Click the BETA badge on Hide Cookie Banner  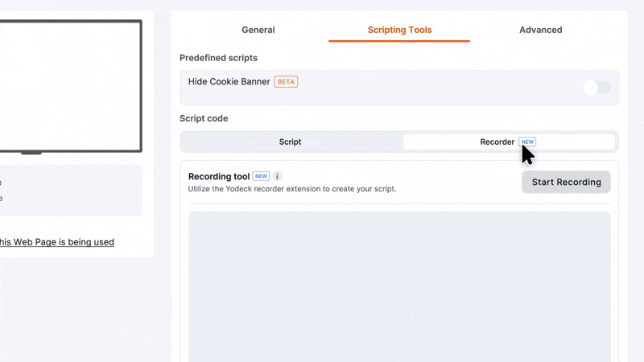point(286,82)
